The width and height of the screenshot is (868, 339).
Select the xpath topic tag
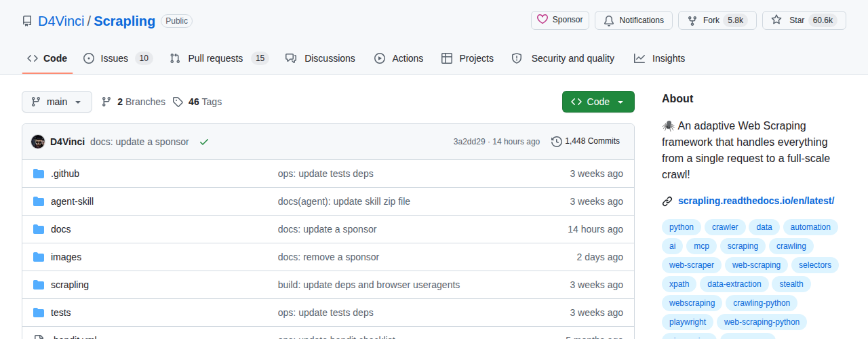pyautogui.click(x=679, y=284)
